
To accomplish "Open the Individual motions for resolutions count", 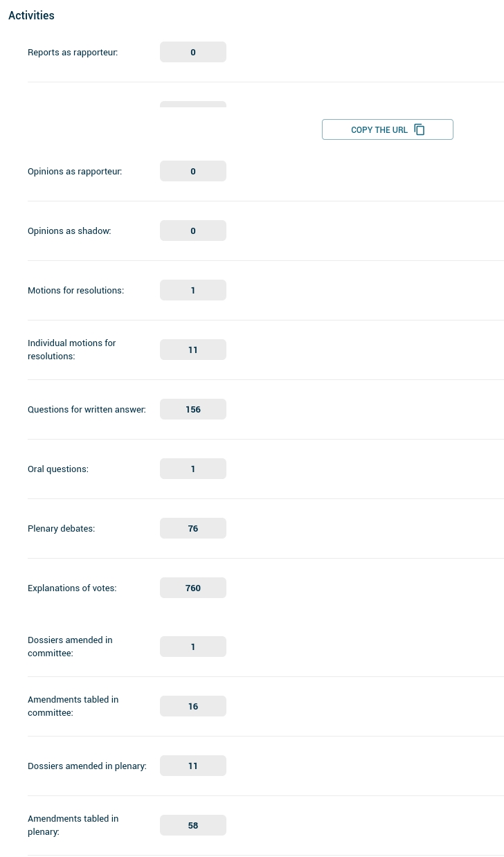I will click(x=193, y=350).
